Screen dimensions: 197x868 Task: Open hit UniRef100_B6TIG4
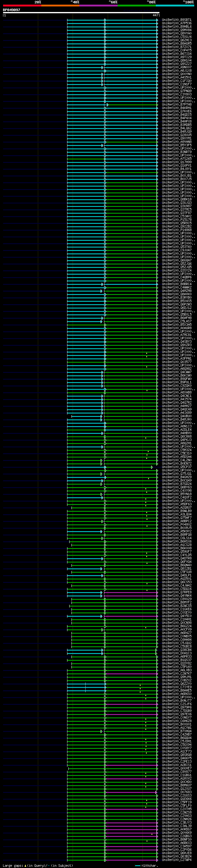pyautogui.click(x=177, y=54)
